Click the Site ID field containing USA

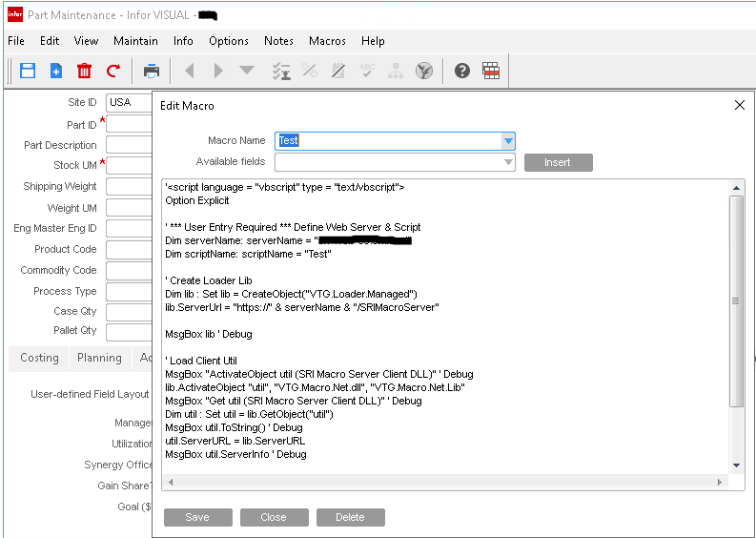(x=130, y=103)
